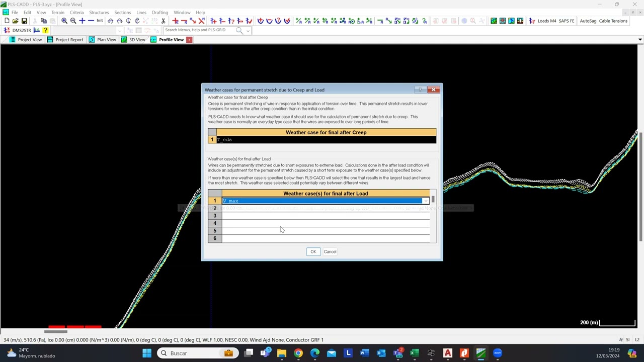Click the New file icon
This screenshot has width=644, height=362.
(7, 21)
